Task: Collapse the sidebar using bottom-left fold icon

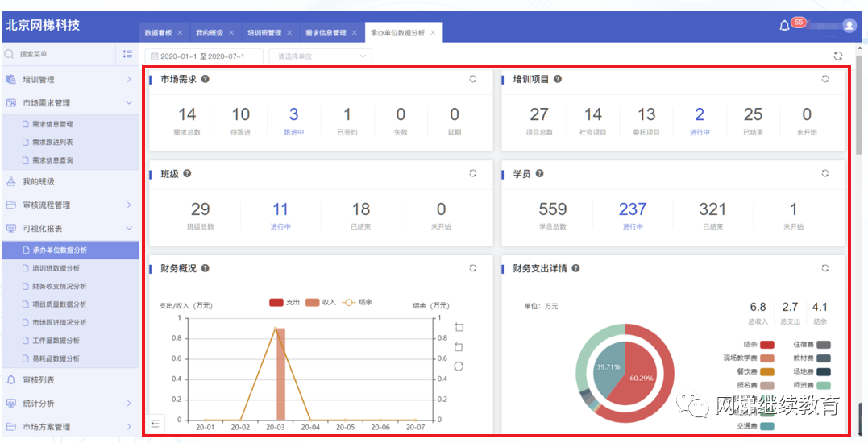Action: click(x=155, y=424)
